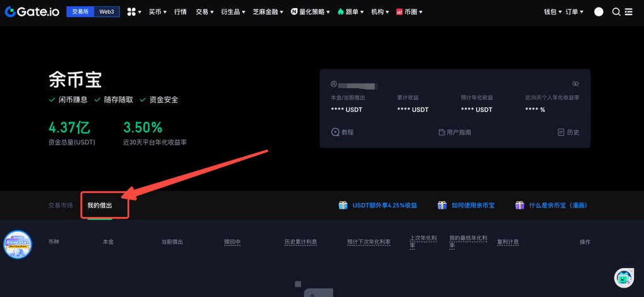Click the white circular profile avatar
The height and width of the screenshot is (297, 644).
(x=599, y=12)
